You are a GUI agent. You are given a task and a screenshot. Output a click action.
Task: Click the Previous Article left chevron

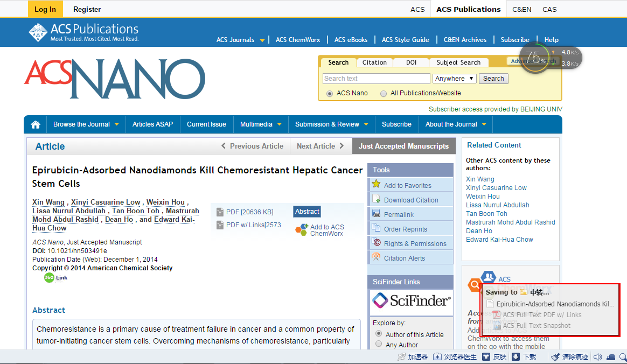[224, 146]
